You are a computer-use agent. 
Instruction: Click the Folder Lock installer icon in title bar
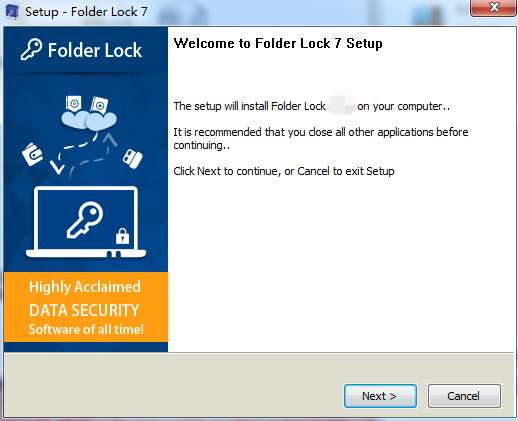coord(12,12)
